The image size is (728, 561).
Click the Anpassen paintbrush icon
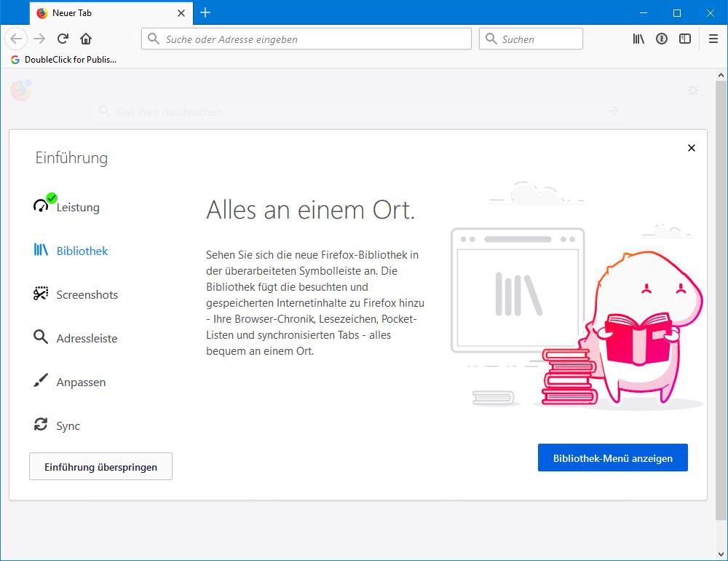(41, 380)
